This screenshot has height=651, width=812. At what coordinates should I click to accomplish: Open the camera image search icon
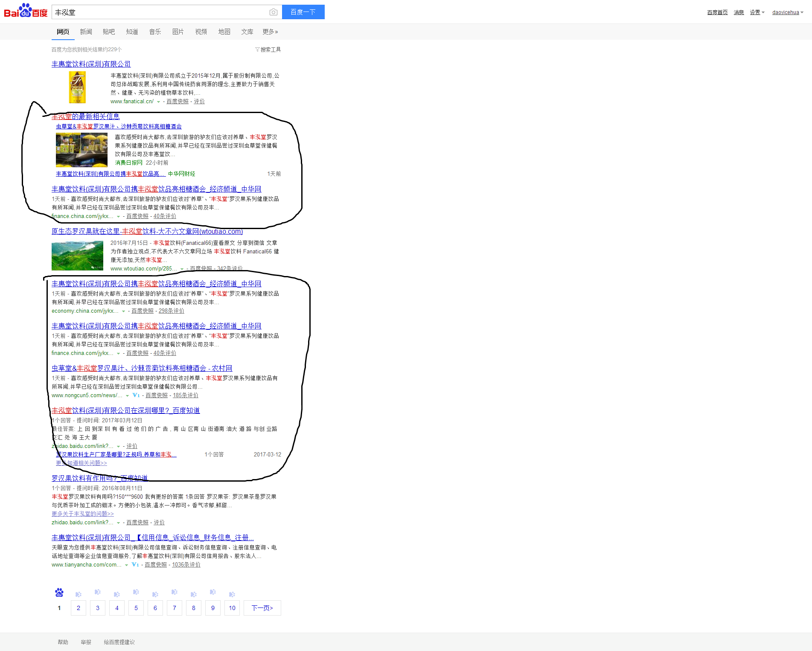pos(274,12)
